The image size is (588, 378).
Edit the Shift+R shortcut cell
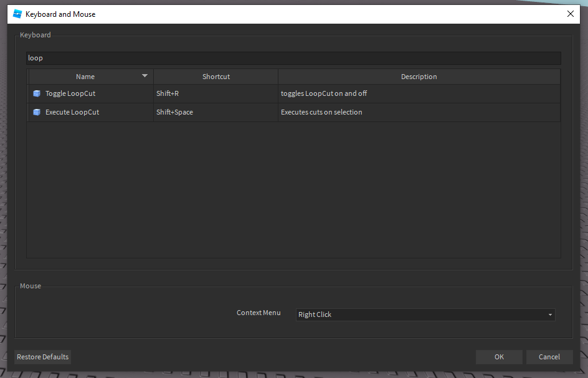click(x=216, y=93)
